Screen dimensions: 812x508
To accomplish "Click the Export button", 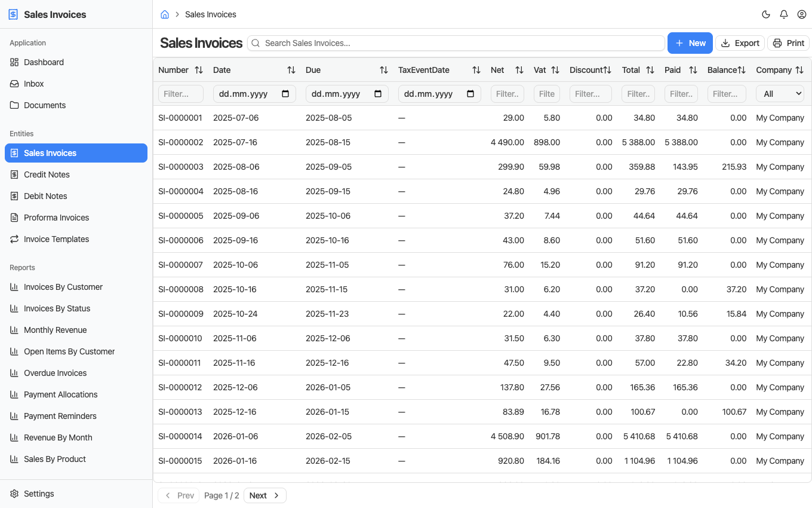I will (x=740, y=43).
